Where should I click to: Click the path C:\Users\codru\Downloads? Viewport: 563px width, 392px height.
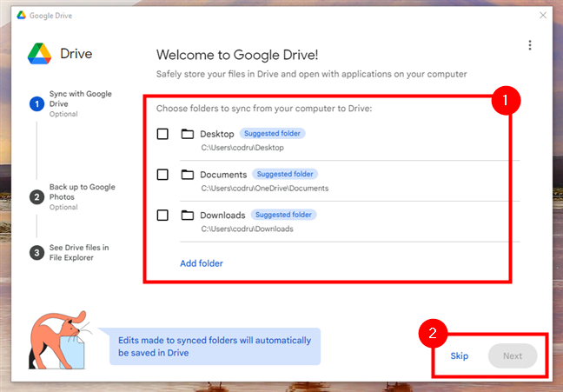(x=247, y=229)
